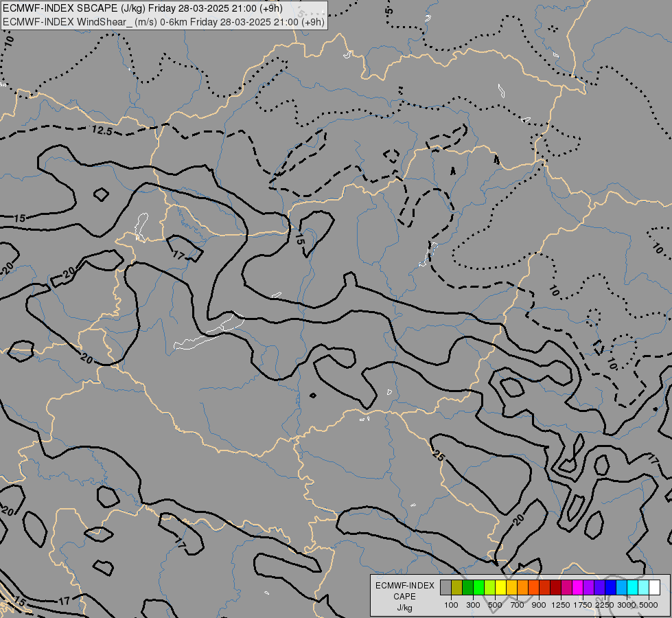Viewport: 672px width, 618px height.
Task: Click the ECMWF-INDEX WindShear title line
Action: pyautogui.click(x=164, y=22)
